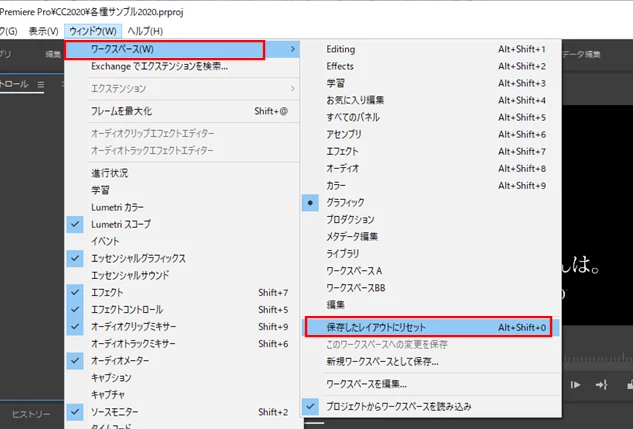Switch to the ヒストリー panel tab
The width and height of the screenshot is (633, 429).
tap(31, 414)
